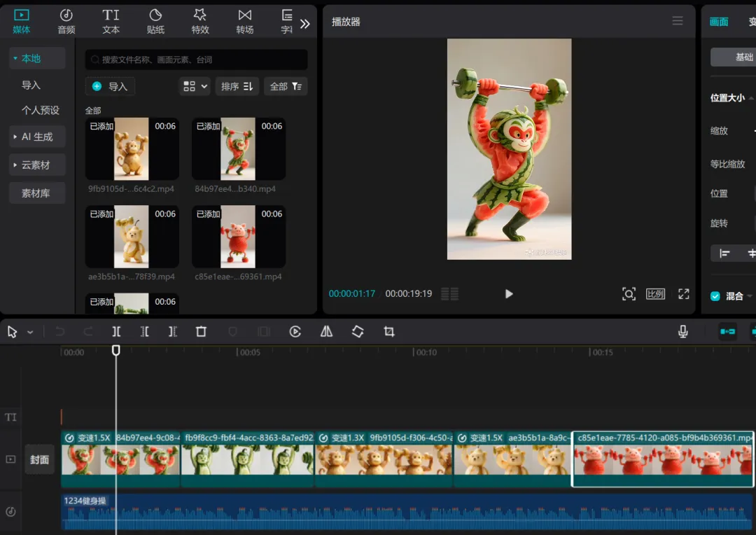Expand the AI 生成 section
This screenshot has height=535, width=756.
click(x=37, y=137)
